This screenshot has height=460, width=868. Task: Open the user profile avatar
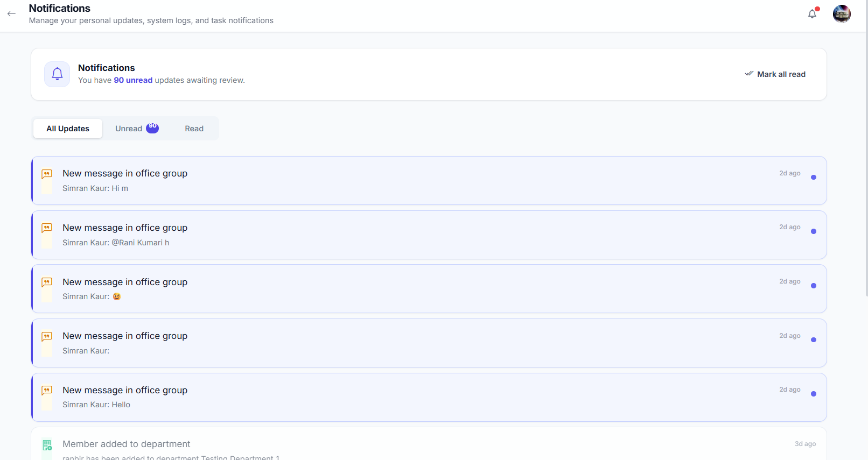(842, 14)
